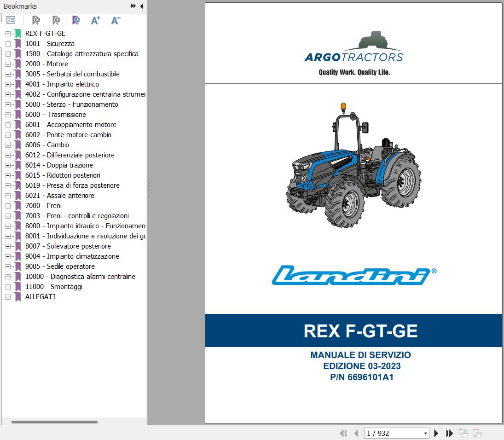Decrease bookmark text size with A- icon
Screen dimensions: 504x440
[x=115, y=20]
